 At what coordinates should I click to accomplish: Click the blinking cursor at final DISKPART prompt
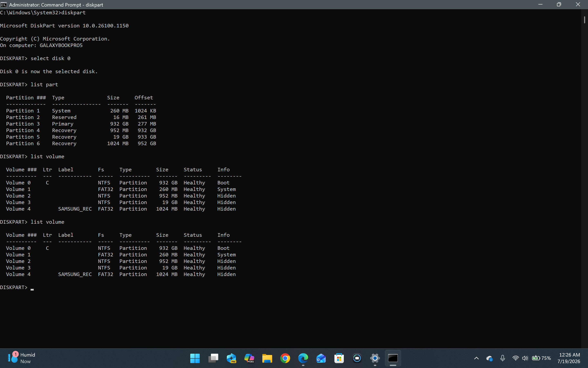[32, 289]
